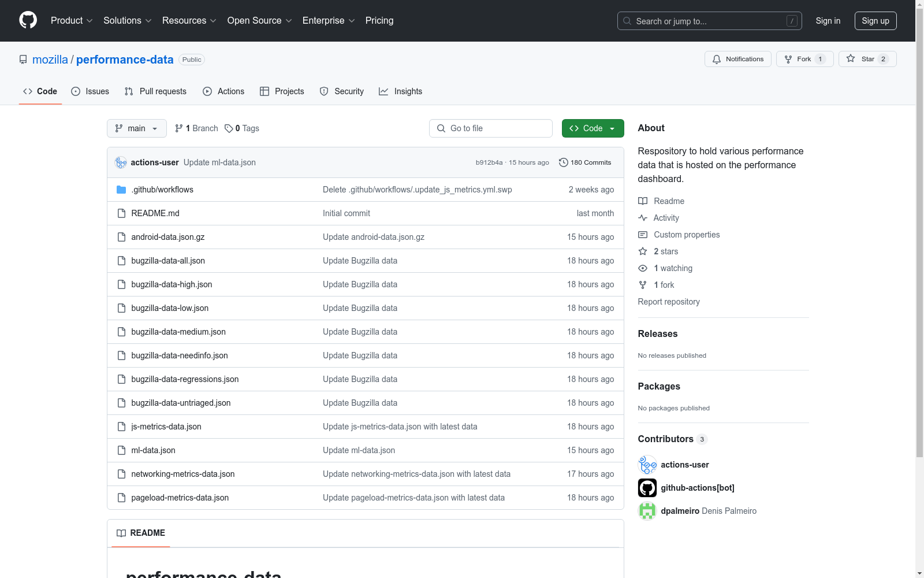The height and width of the screenshot is (578, 924).
Task: Click the Sign up button
Action: pyautogui.click(x=875, y=21)
